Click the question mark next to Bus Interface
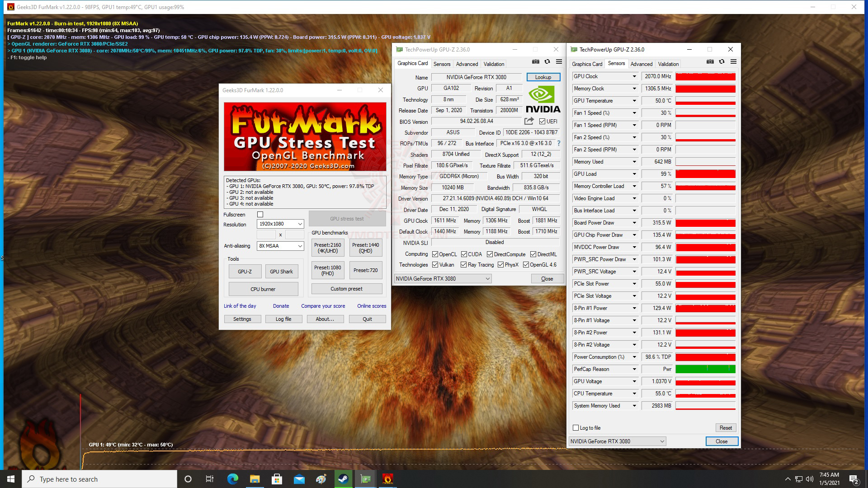868x488 pixels. [558, 143]
